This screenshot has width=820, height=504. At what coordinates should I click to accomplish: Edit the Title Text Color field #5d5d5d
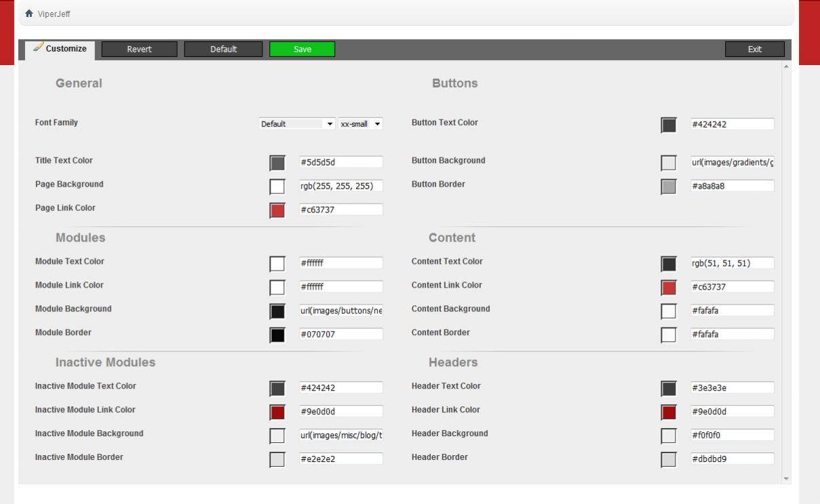(341, 162)
